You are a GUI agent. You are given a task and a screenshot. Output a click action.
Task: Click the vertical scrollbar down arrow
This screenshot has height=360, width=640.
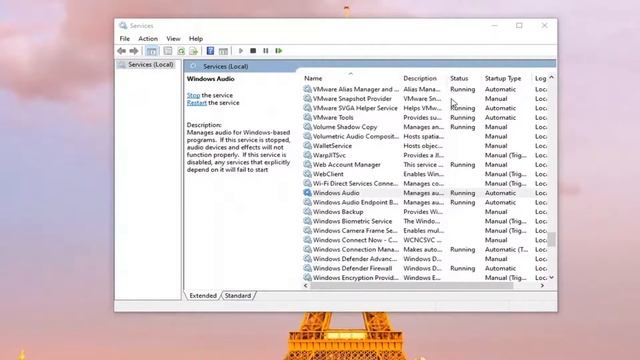(551, 278)
